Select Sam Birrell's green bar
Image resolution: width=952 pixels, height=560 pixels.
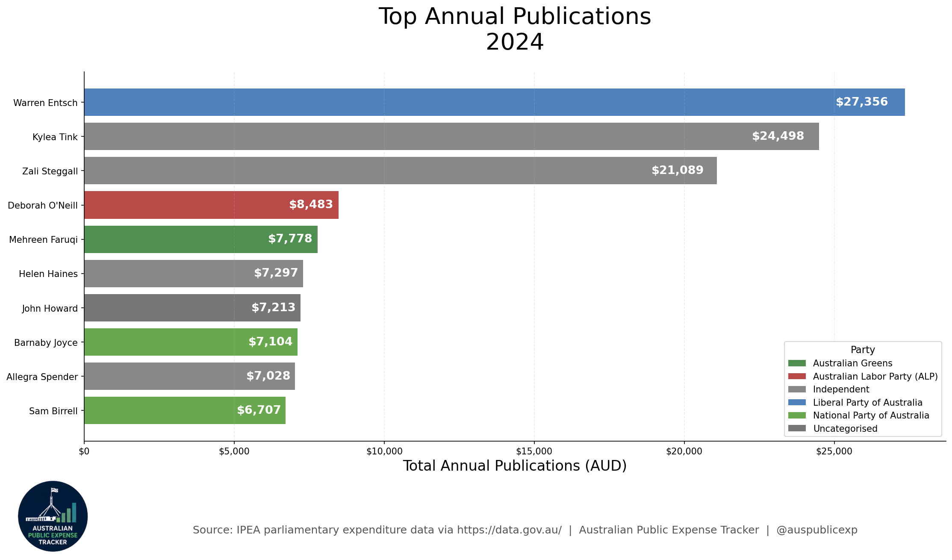[x=185, y=410]
